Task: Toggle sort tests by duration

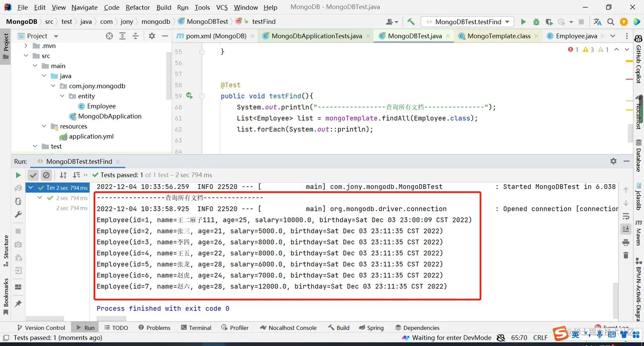Action: point(76,175)
